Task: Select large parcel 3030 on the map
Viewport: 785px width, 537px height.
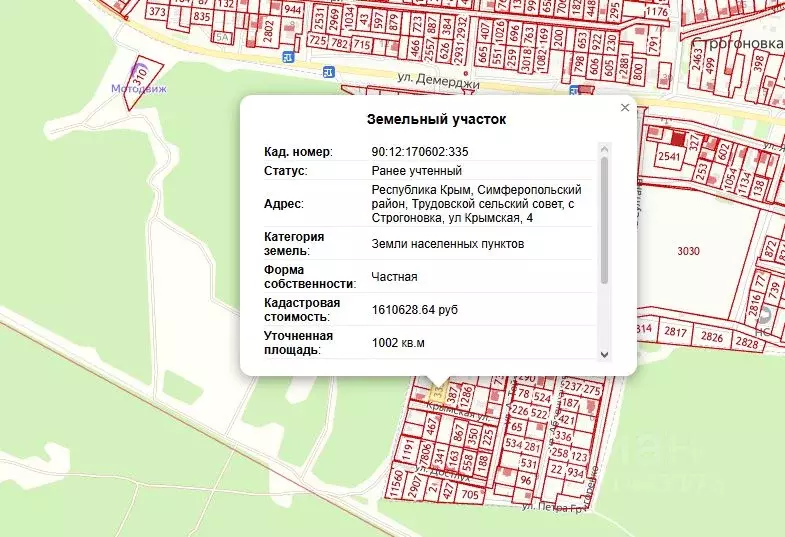Action: coord(688,251)
